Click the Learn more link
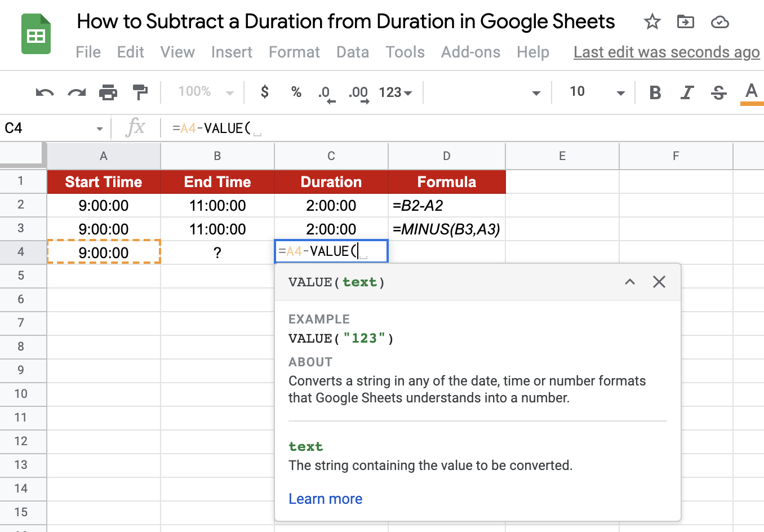Viewport: 764px width, 532px height. coord(325,499)
